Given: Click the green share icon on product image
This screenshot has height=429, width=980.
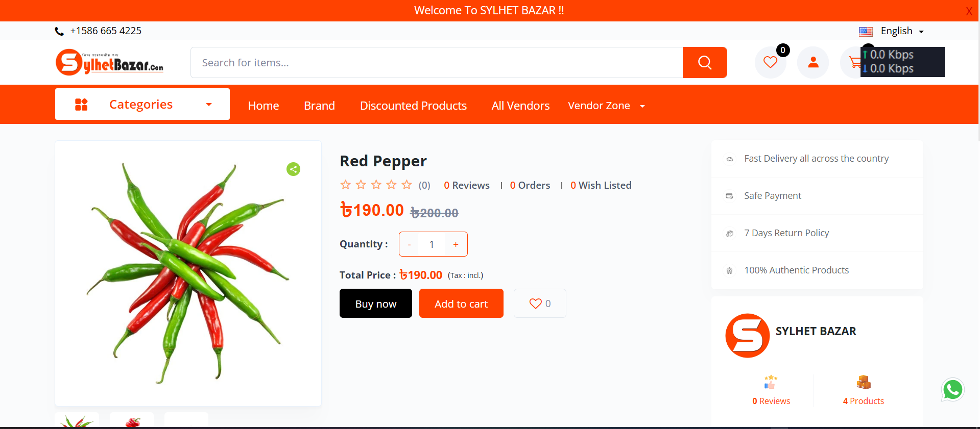Looking at the screenshot, I should [293, 169].
